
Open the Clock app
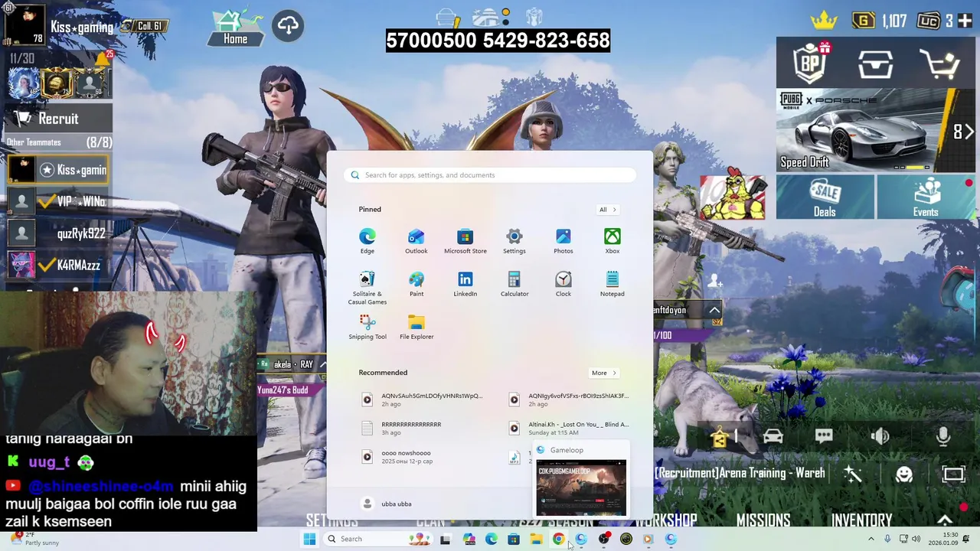coord(563,284)
